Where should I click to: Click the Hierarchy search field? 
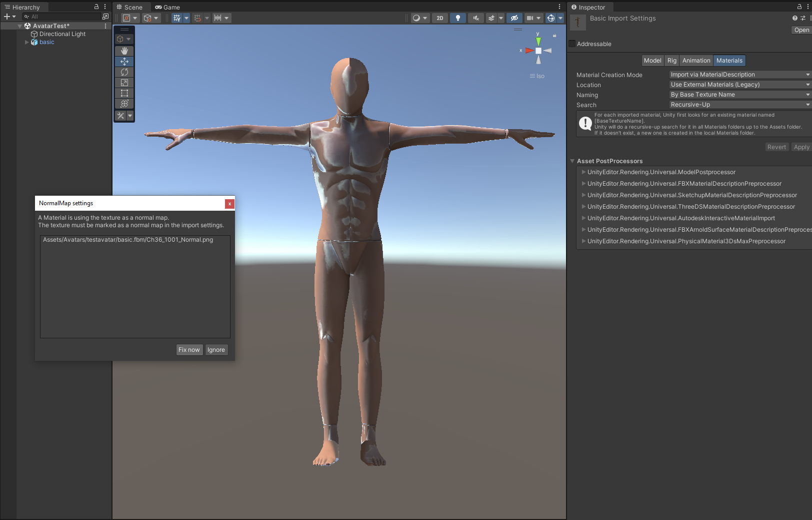click(x=62, y=17)
